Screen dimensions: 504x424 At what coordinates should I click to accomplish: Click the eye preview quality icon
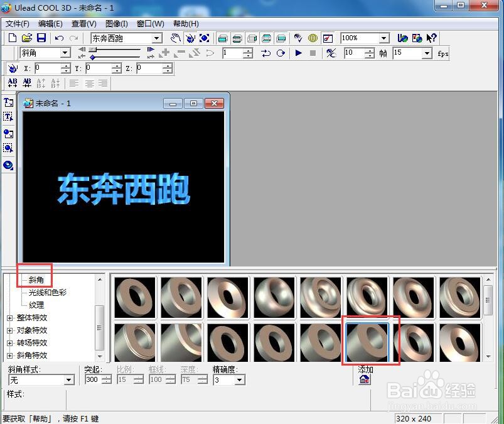tap(298, 38)
